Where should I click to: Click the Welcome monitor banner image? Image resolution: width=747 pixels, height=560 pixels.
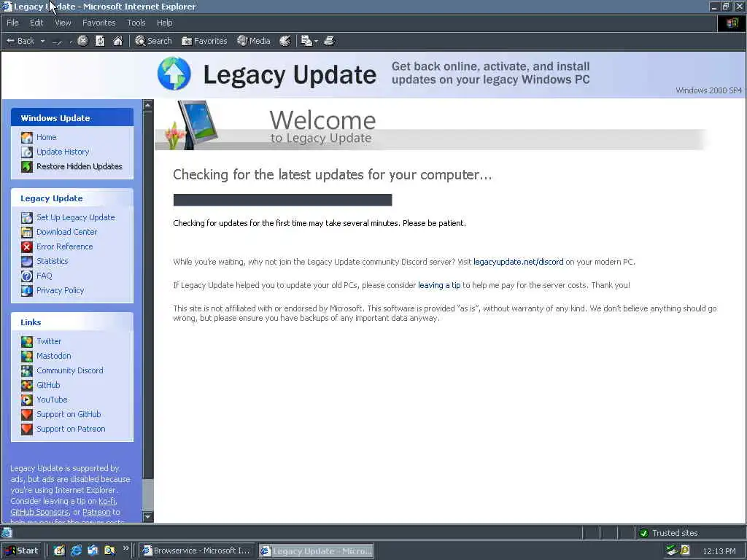(193, 125)
